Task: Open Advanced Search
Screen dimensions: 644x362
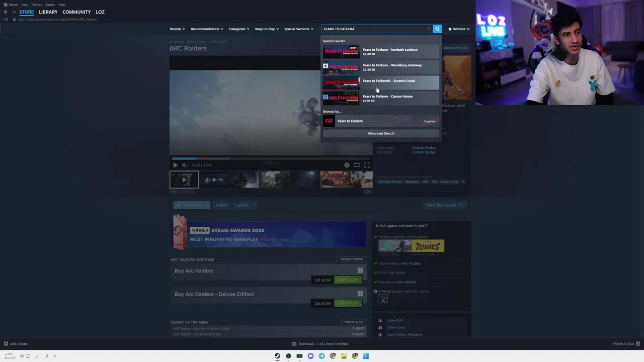Action: point(381,133)
